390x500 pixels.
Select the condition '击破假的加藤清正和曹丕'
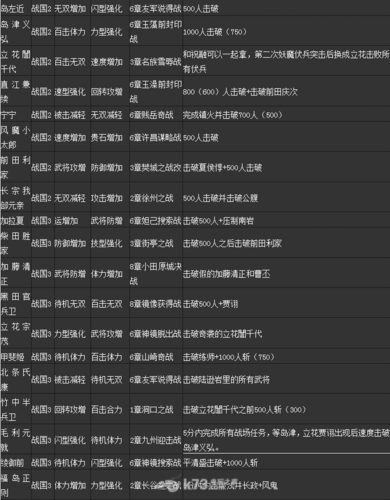pyautogui.click(x=226, y=274)
